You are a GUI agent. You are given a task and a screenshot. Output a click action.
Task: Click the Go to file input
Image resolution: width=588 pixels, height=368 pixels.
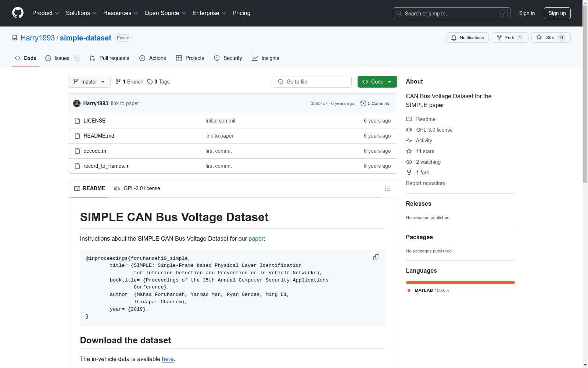click(312, 82)
